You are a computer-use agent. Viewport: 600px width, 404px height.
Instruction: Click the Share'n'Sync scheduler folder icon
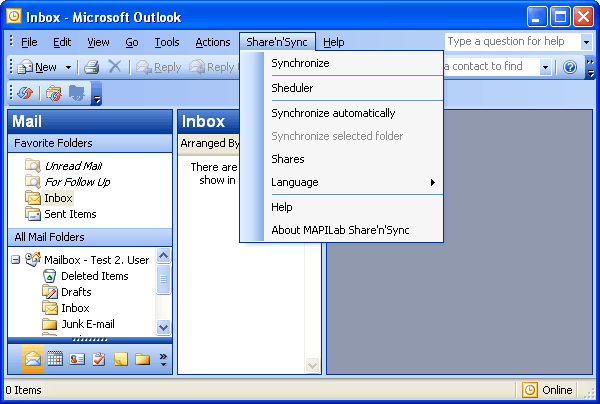(54, 93)
